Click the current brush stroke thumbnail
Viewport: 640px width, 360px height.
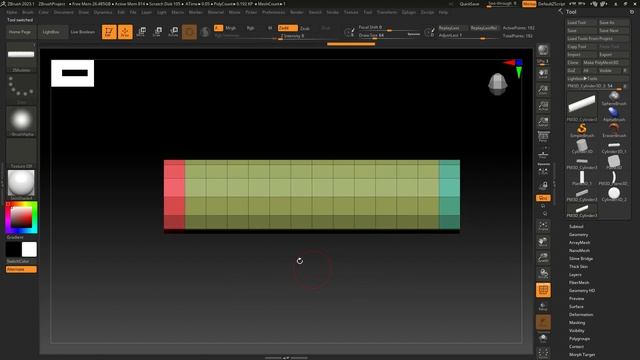tap(21, 58)
